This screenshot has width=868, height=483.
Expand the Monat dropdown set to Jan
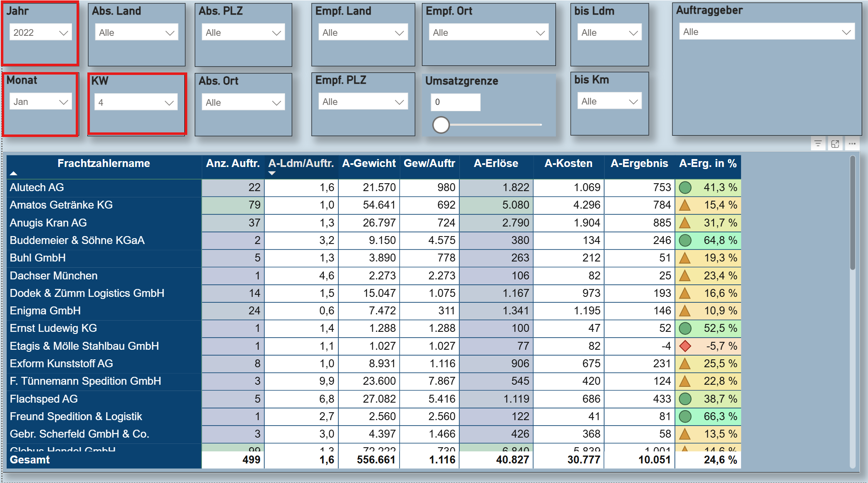tap(40, 102)
